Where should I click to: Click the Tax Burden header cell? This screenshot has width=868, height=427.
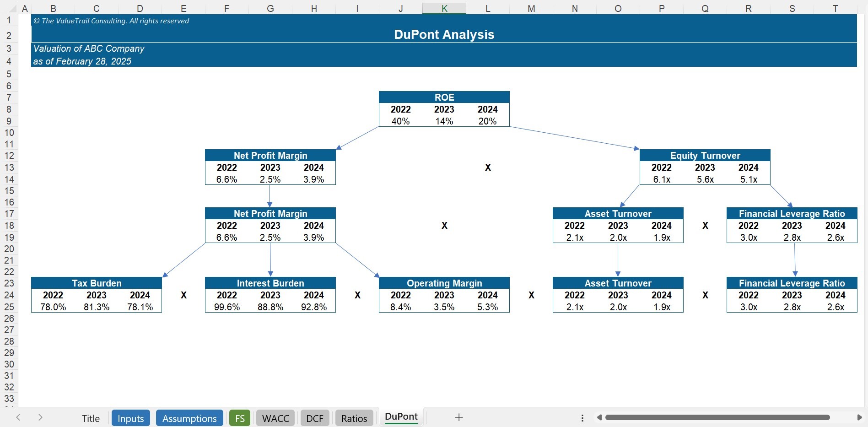(x=96, y=283)
